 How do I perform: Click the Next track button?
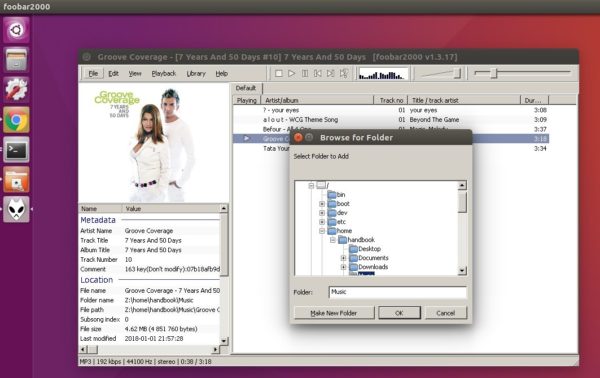[331, 73]
